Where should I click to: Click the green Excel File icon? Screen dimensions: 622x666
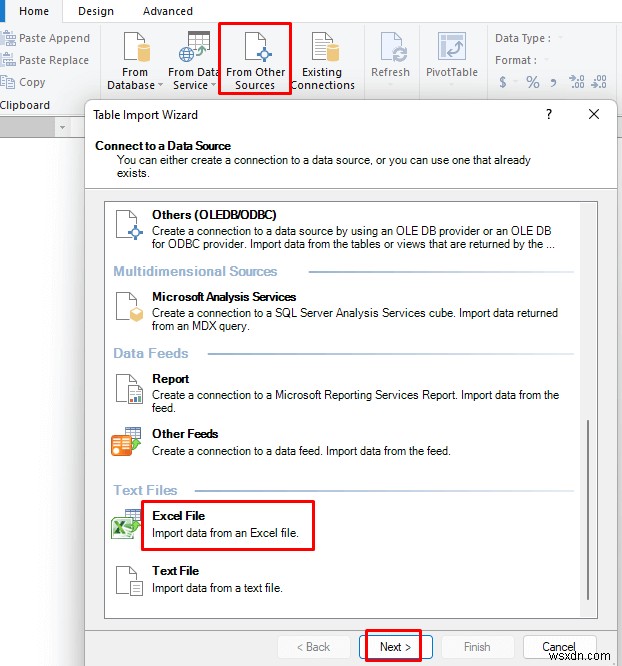tap(126, 524)
